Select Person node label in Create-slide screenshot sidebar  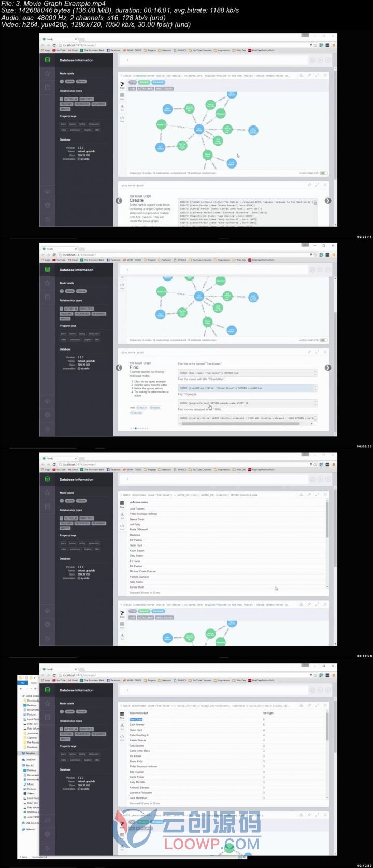[x=81, y=81]
